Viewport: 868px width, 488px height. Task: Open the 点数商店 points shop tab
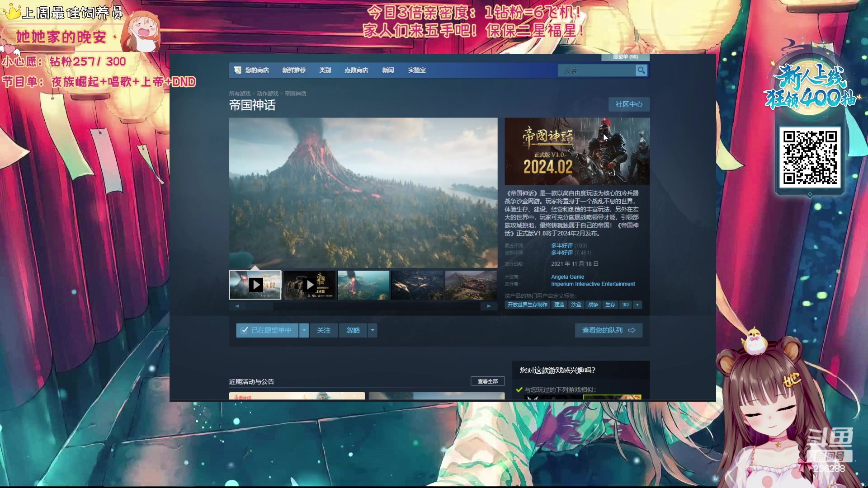click(356, 70)
